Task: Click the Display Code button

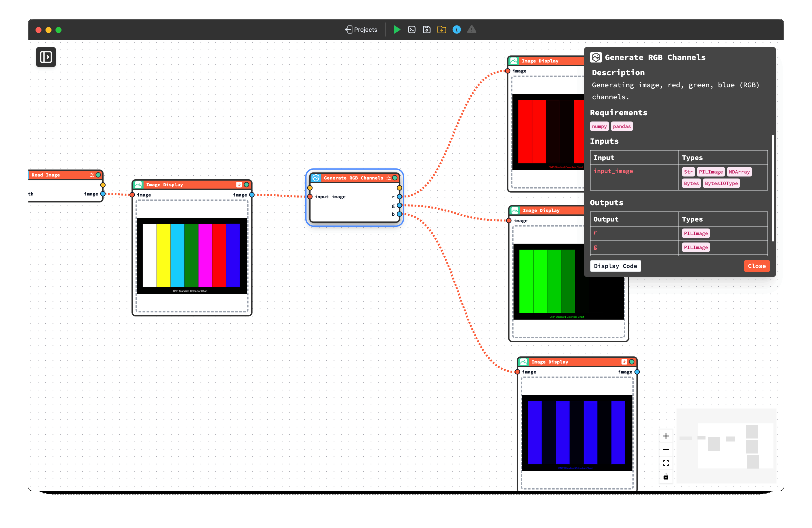Action: tap(615, 266)
